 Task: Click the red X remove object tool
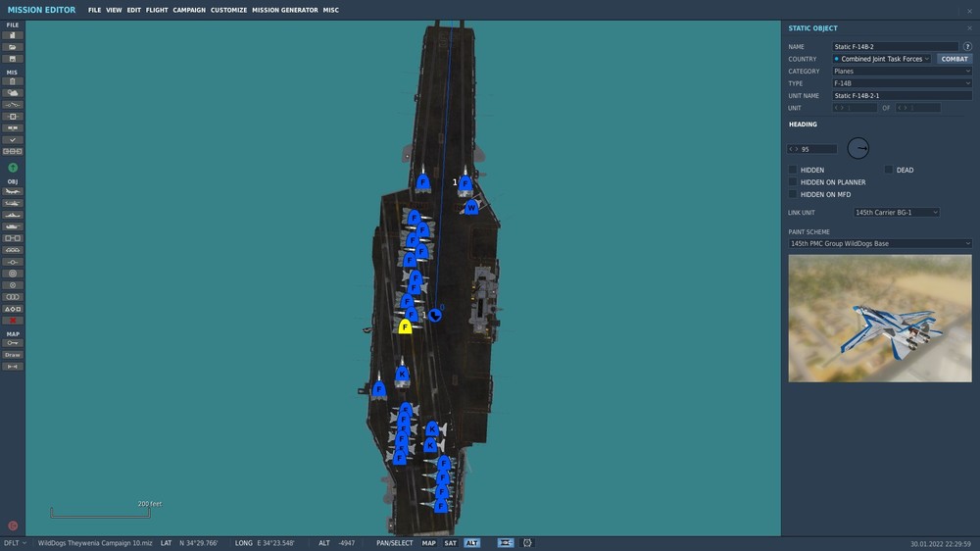[13, 321]
